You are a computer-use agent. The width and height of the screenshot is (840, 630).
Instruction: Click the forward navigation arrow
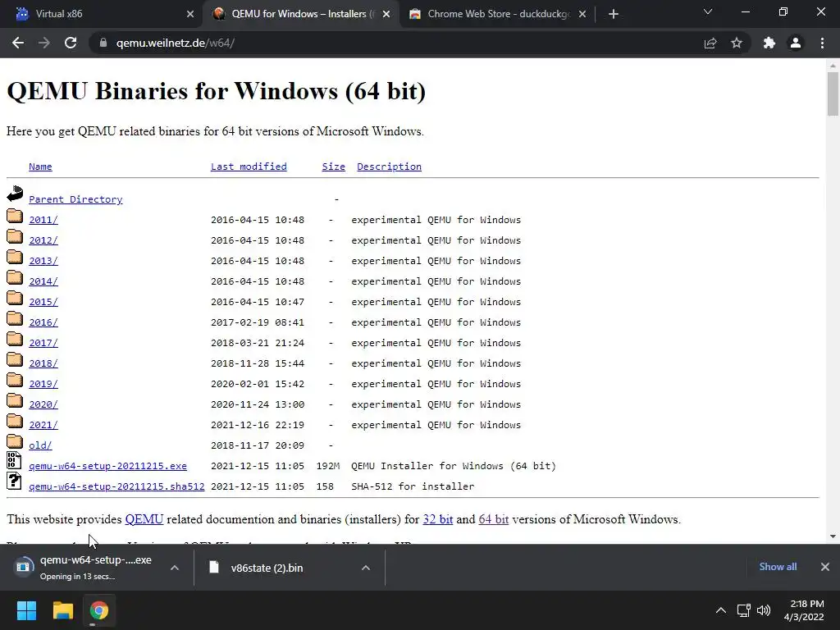click(44, 43)
